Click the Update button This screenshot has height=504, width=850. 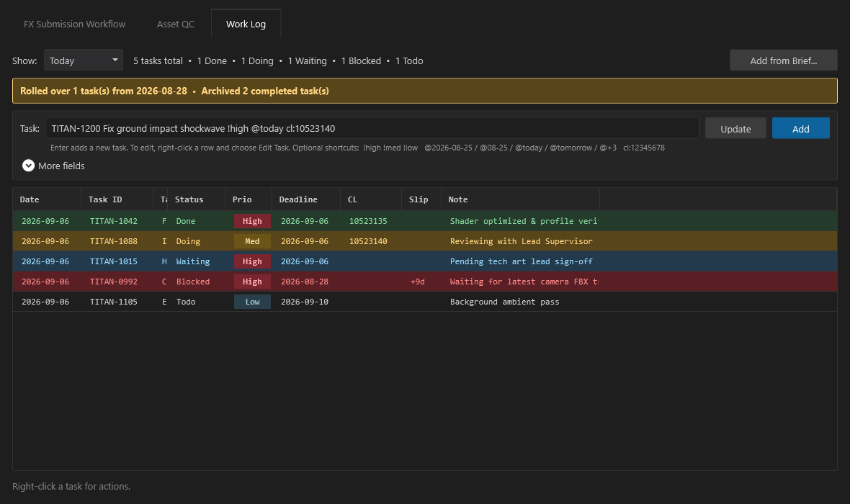coord(735,128)
